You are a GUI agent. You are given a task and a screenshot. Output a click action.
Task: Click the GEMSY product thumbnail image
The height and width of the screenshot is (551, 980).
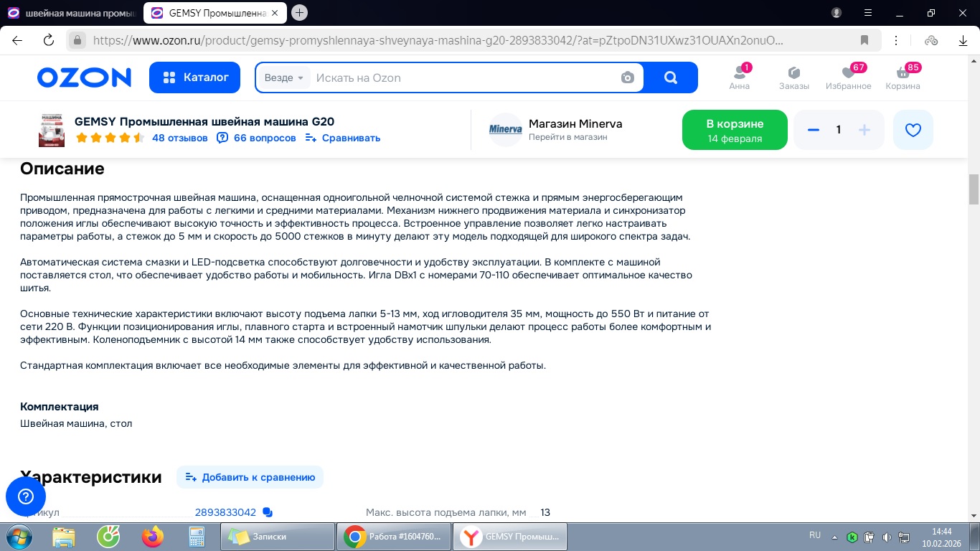click(52, 130)
